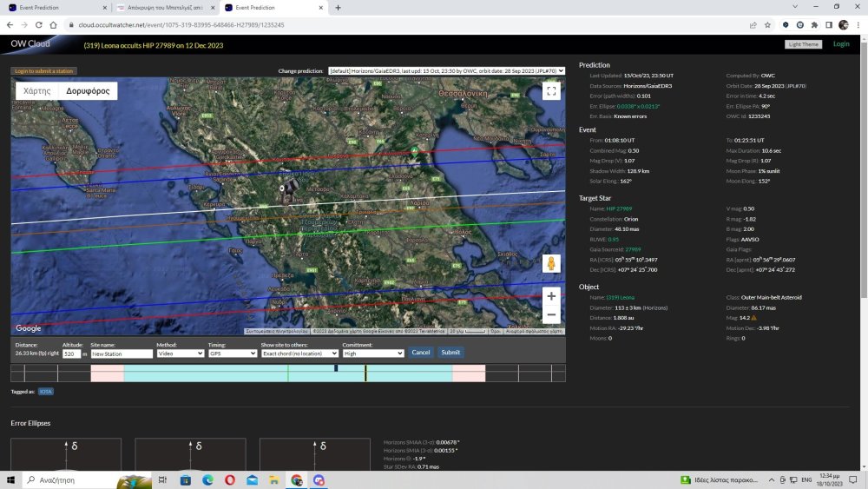Switch to the first Event Prediction tab
The width and height of the screenshot is (868, 489).
(54, 7)
